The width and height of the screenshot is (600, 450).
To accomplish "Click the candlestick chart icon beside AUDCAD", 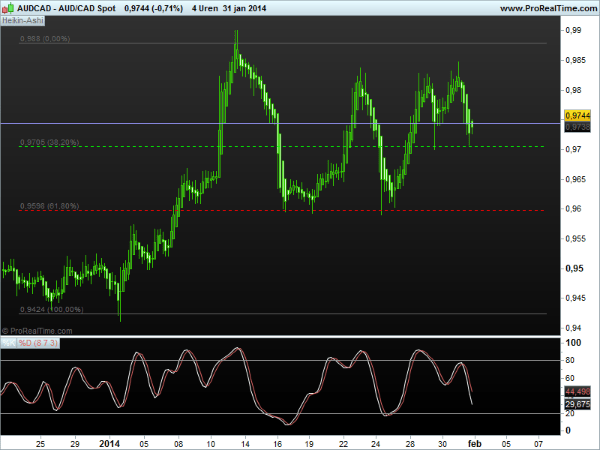I will tap(8, 7).
